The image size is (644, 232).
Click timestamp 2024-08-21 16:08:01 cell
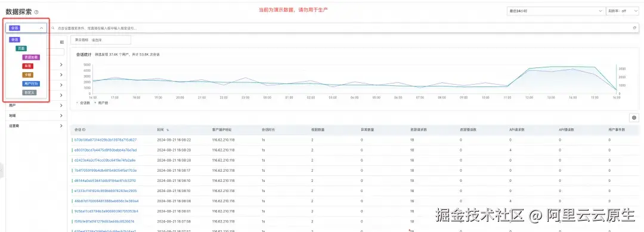174,211
